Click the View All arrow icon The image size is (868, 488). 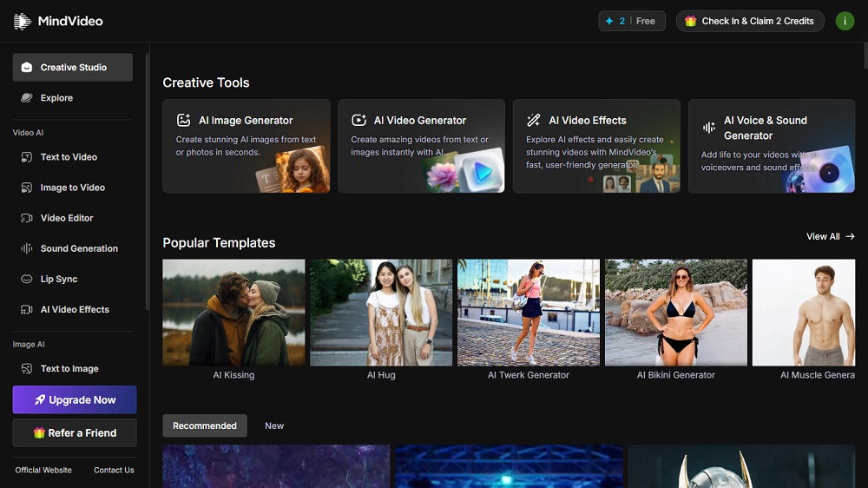click(851, 236)
